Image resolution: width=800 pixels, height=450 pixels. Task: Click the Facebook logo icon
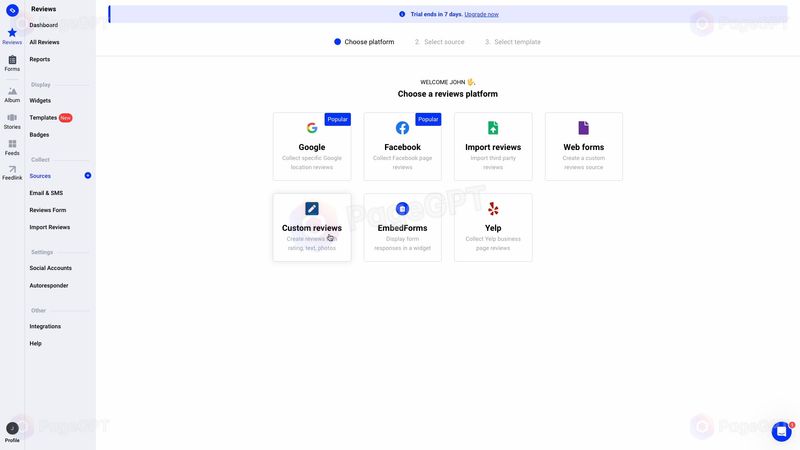pyautogui.click(x=402, y=128)
